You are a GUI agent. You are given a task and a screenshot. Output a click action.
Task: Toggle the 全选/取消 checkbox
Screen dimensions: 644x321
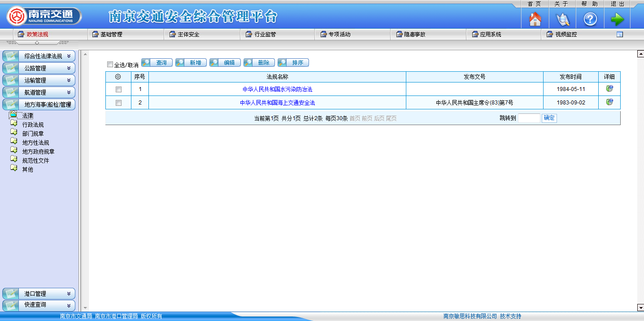click(110, 65)
